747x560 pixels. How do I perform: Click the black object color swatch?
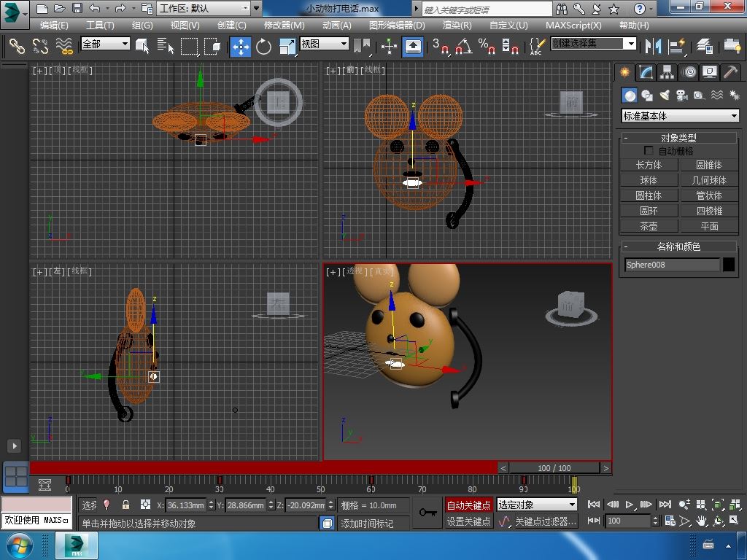[x=729, y=265]
